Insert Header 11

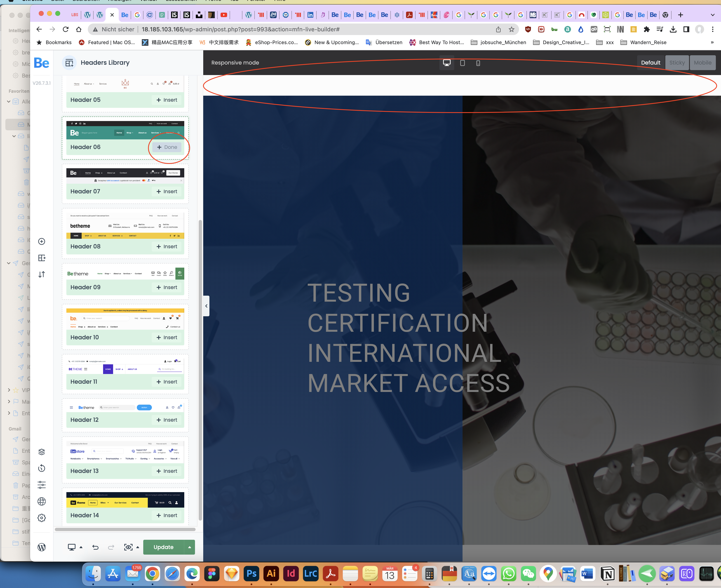coord(167,382)
